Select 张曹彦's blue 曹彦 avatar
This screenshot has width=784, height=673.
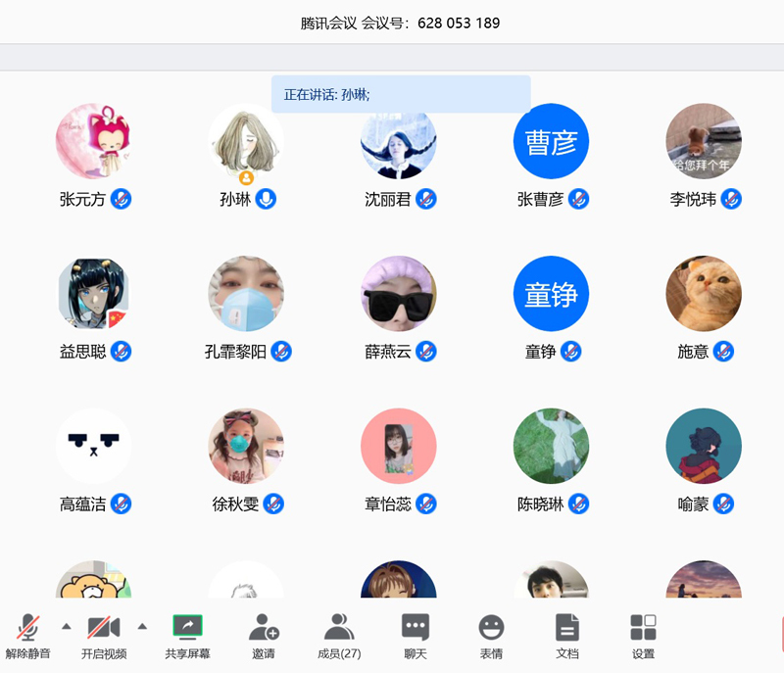pos(551,141)
